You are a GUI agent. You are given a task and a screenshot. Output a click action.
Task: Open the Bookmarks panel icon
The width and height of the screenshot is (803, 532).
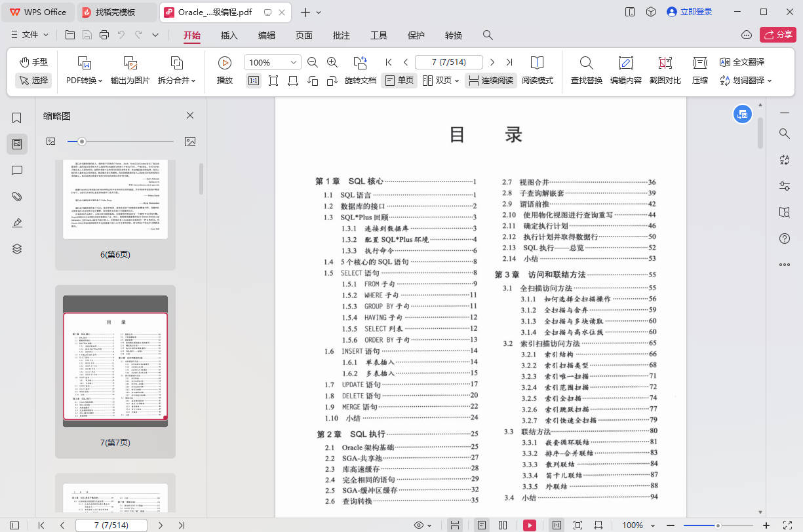click(17, 118)
